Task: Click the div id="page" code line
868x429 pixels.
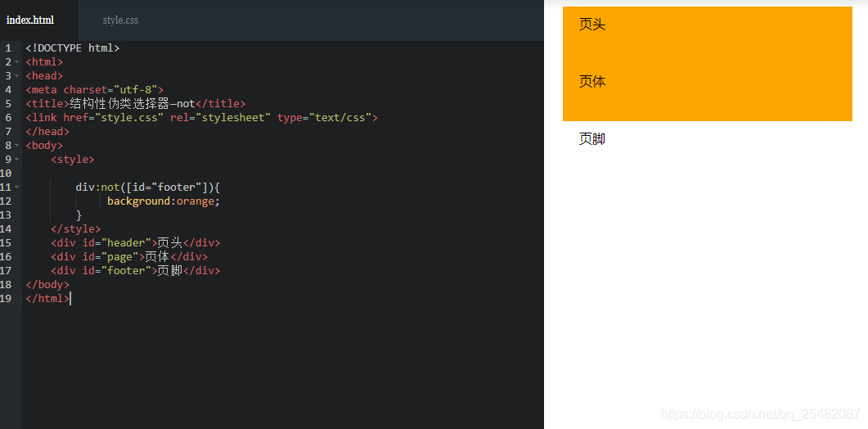Action: [x=129, y=256]
